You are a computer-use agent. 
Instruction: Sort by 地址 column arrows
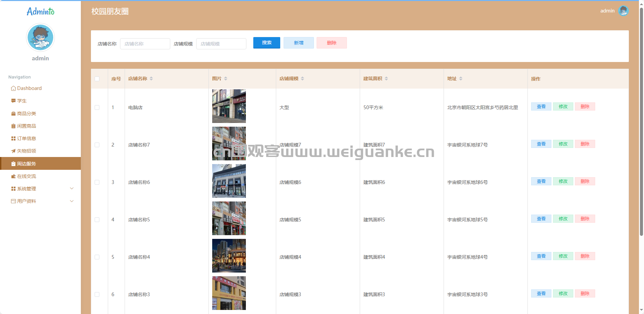coord(461,78)
